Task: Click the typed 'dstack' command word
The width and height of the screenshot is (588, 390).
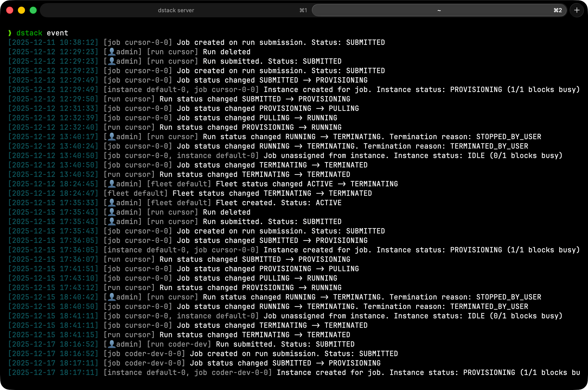Action: tap(29, 33)
